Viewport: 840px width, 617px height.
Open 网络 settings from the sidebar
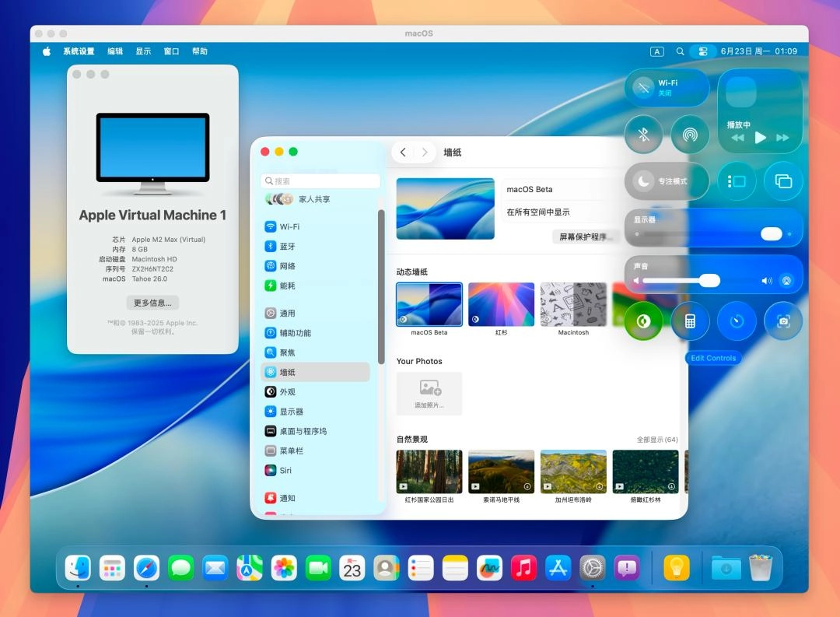pos(285,265)
